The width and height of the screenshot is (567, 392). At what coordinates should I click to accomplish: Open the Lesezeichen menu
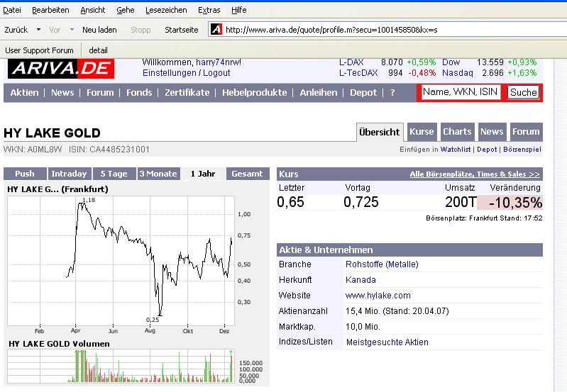click(x=166, y=10)
